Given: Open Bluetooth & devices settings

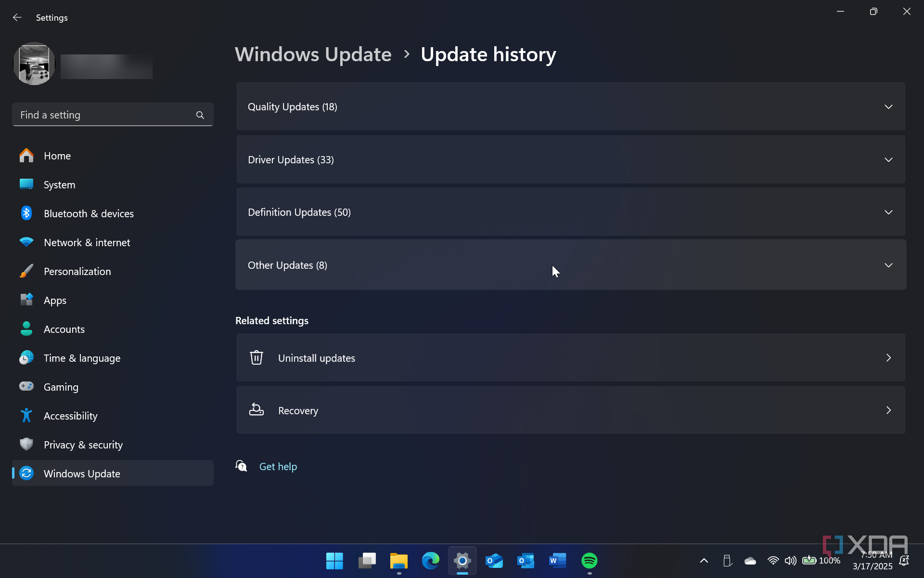Looking at the screenshot, I should pyautogui.click(x=113, y=213).
